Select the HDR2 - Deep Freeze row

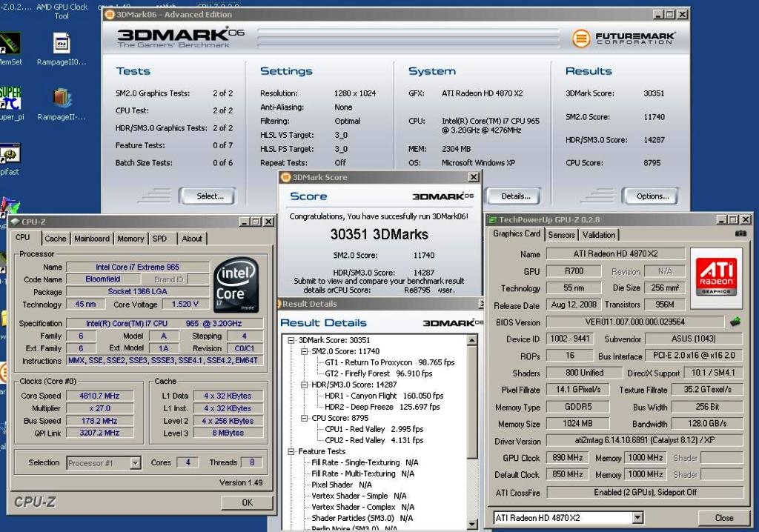coord(382,407)
